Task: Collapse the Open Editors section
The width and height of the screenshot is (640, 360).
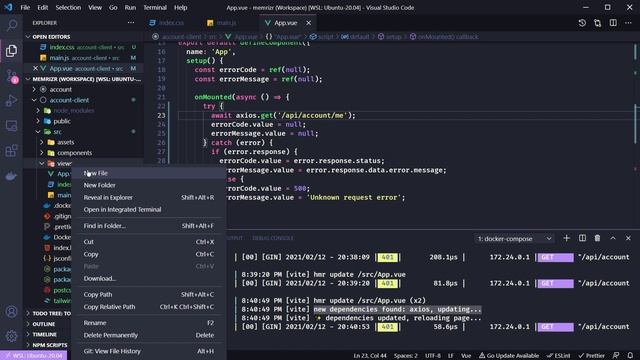Action: click(28, 37)
